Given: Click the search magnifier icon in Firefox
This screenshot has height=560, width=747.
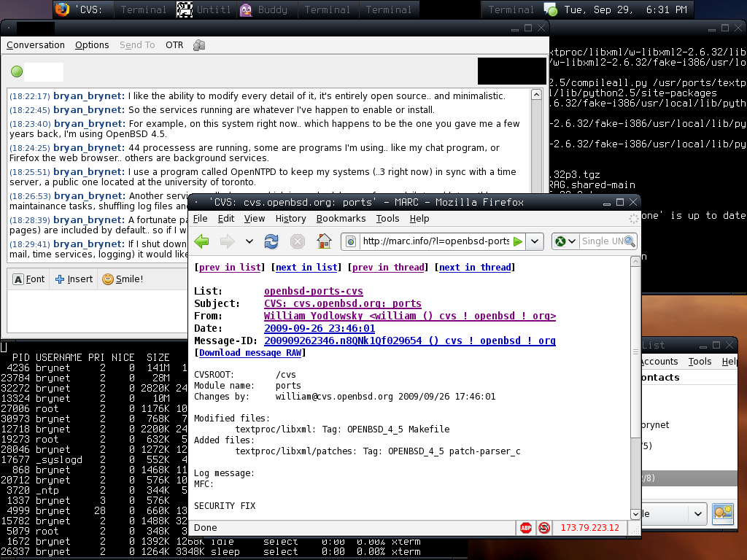Looking at the screenshot, I should pyautogui.click(x=629, y=241).
